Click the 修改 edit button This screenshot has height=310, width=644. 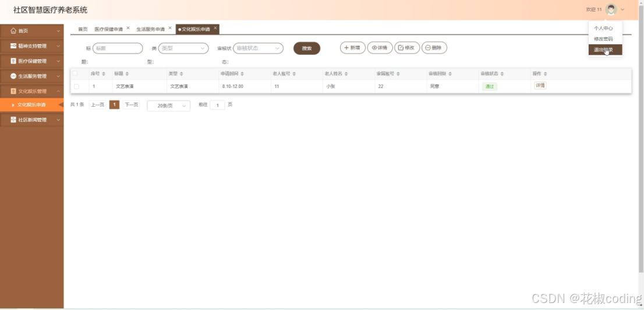point(407,48)
